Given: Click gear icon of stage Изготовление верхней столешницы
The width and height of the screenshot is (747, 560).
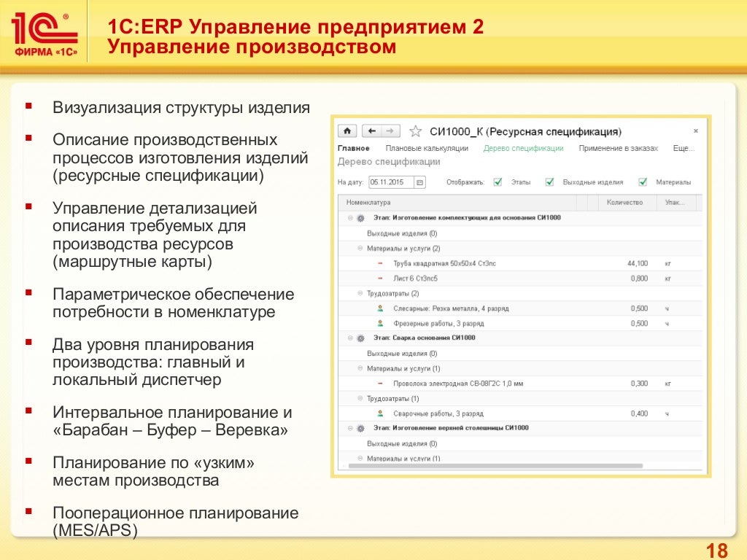Looking at the screenshot, I should 360,428.
